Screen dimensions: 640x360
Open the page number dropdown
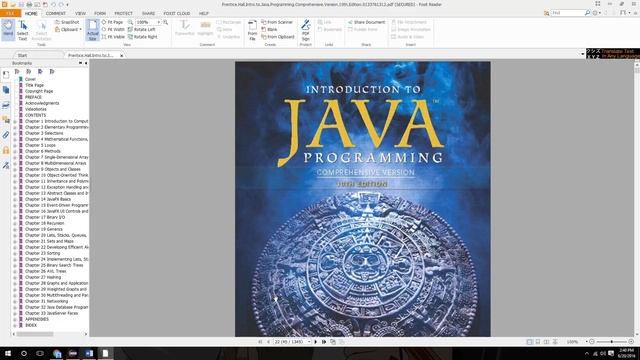click(309, 342)
